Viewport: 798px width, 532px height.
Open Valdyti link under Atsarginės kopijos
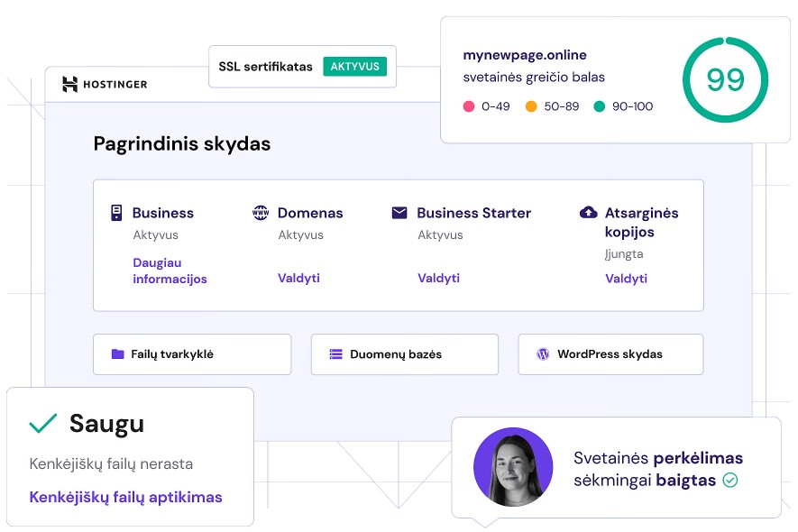[626, 279]
